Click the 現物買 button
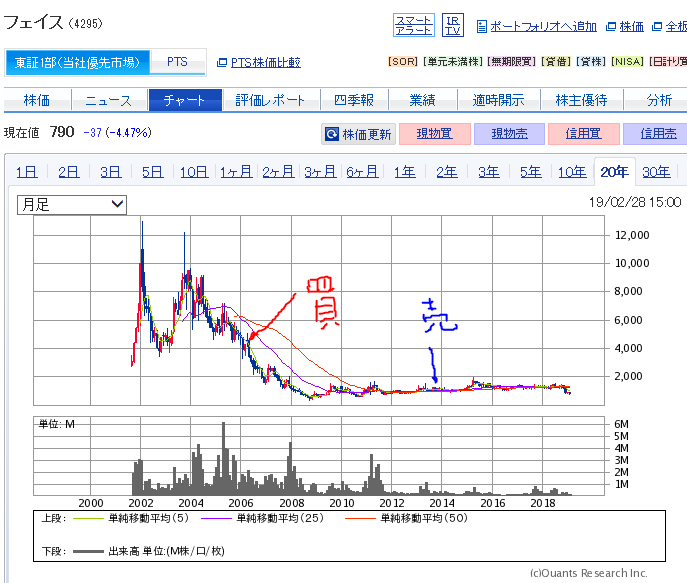The height and width of the screenshot is (583, 687). click(x=435, y=134)
